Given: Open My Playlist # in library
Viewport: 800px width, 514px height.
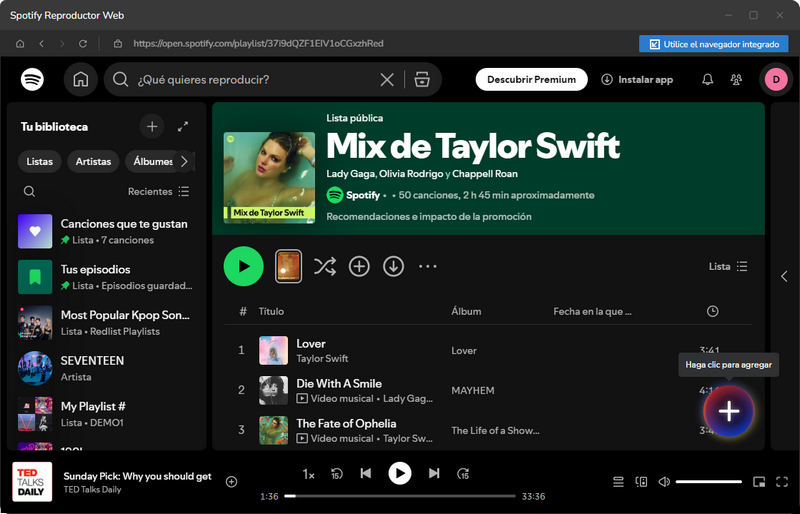Looking at the screenshot, I should pos(106,414).
